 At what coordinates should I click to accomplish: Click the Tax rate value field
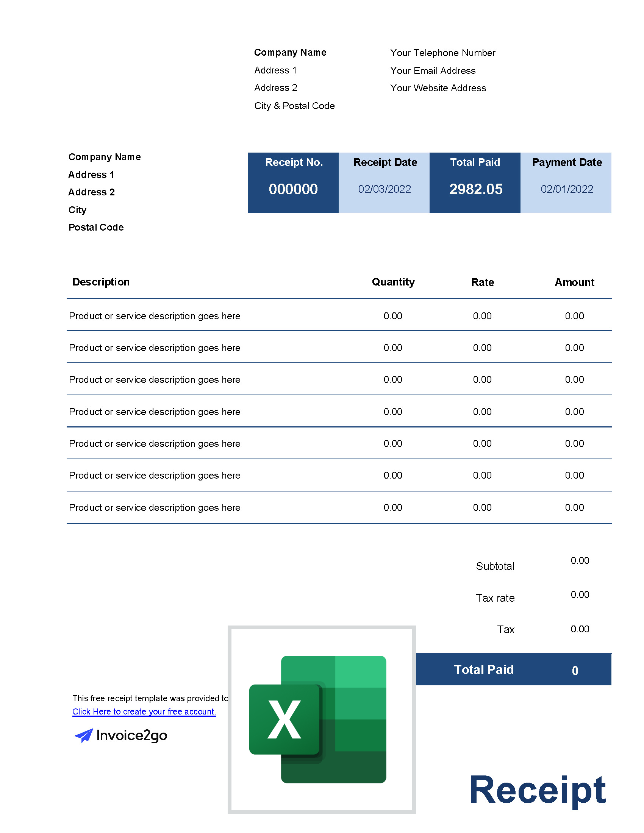pos(580,594)
